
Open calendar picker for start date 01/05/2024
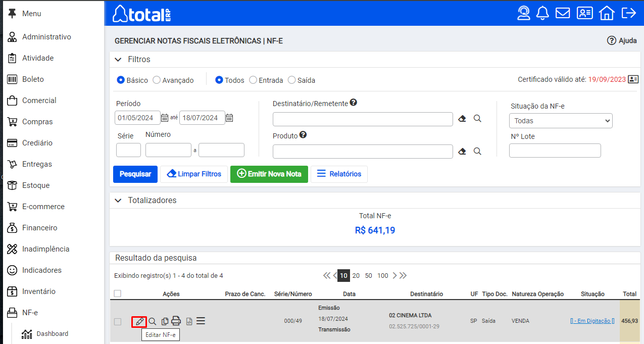click(165, 118)
